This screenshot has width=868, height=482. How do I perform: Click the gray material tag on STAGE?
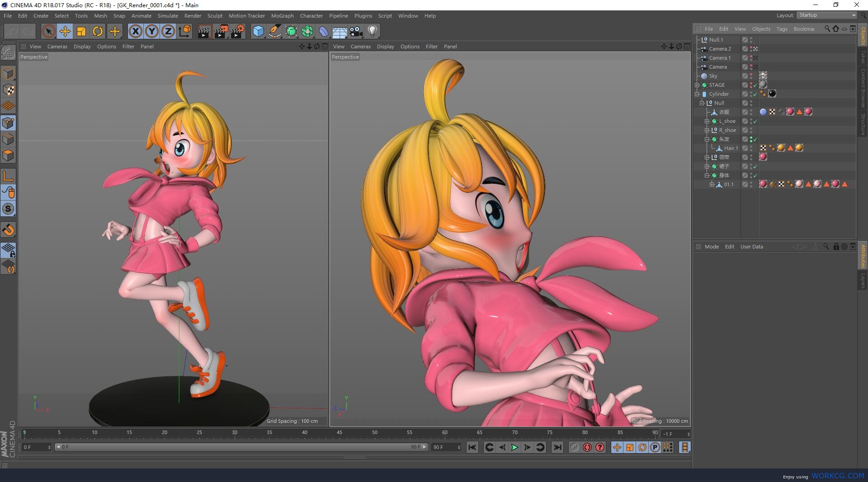[763, 85]
